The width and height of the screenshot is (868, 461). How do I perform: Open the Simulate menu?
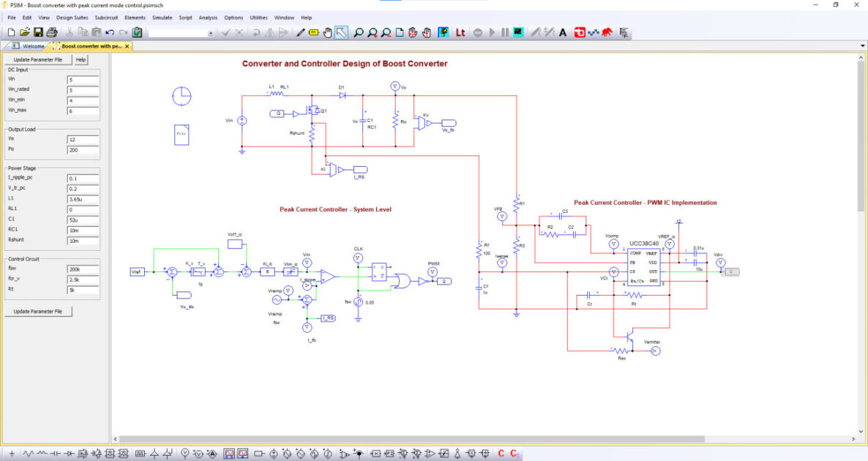(x=162, y=18)
